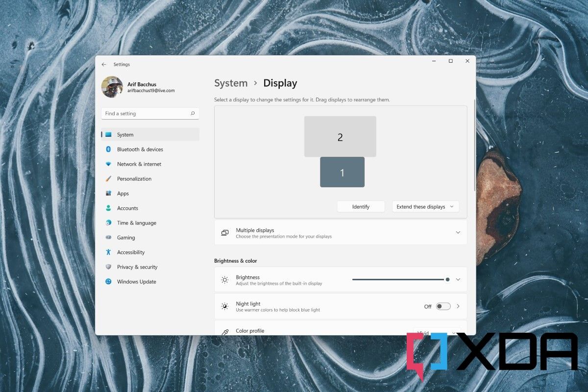Viewport: 588px width, 392px height.
Task: Open Network & internet via its globe icon
Action: [x=108, y=164]
